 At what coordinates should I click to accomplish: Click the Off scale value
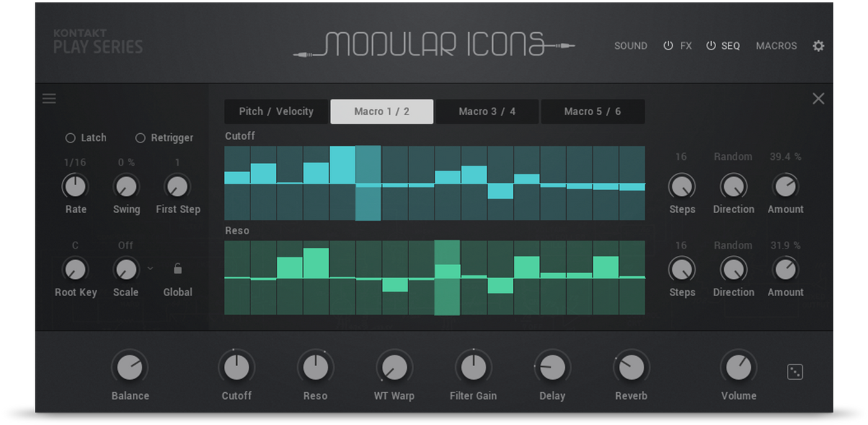pyautogui.click(x=126, y=245)
